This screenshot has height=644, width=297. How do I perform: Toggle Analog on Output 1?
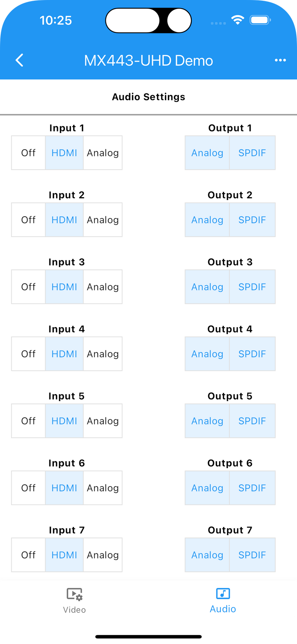207,153
